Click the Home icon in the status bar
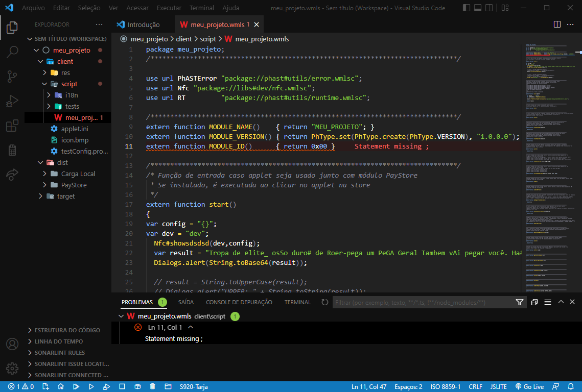This screenshot has height=392, width=582. tap(61, 386)
